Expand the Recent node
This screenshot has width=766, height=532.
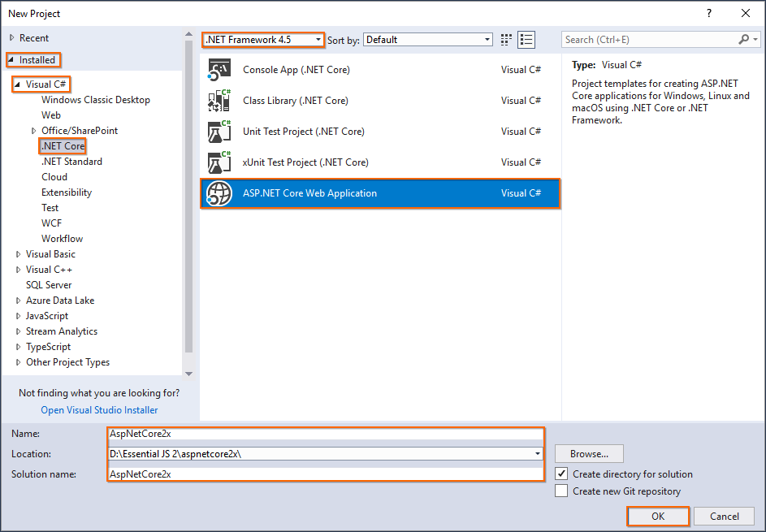point(11,37)
